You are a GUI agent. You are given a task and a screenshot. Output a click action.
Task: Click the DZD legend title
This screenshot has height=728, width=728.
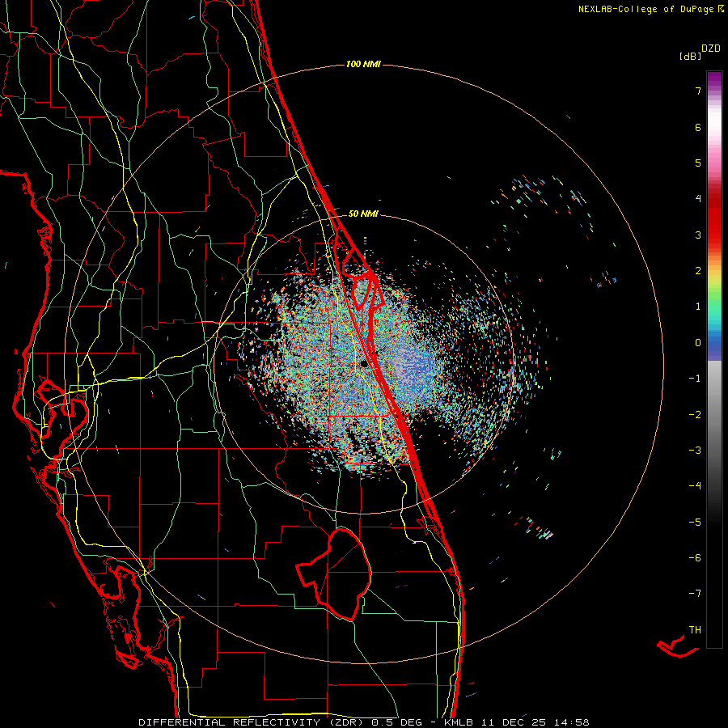pyautogui.click(x=711, y=49)
